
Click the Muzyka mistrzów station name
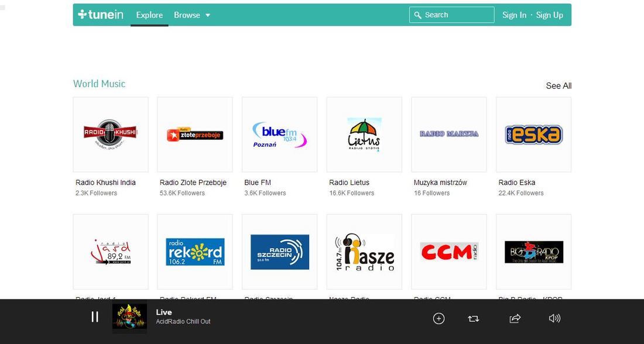tap(440, 183)
